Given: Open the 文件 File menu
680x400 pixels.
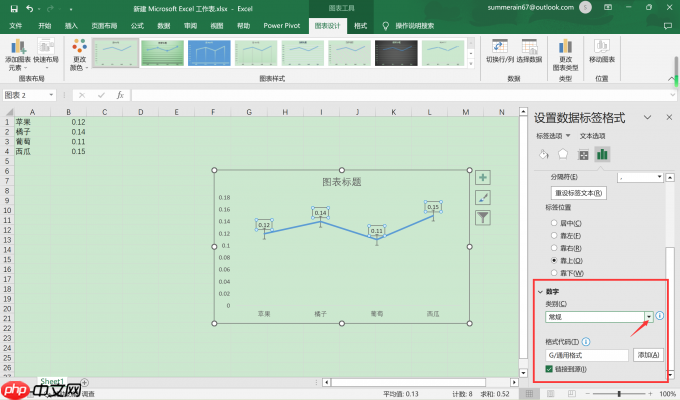Looking at the screenshot, I should coord(15,26).
